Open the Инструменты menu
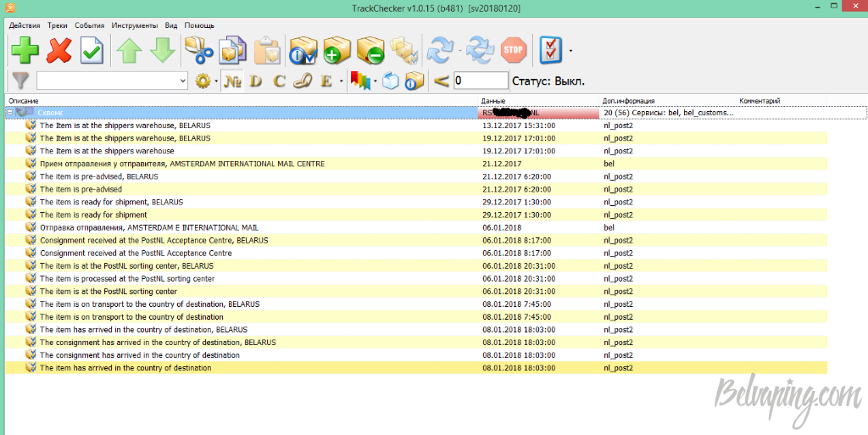The width and height of the screenshot is (868, 435). coord(135,25)
